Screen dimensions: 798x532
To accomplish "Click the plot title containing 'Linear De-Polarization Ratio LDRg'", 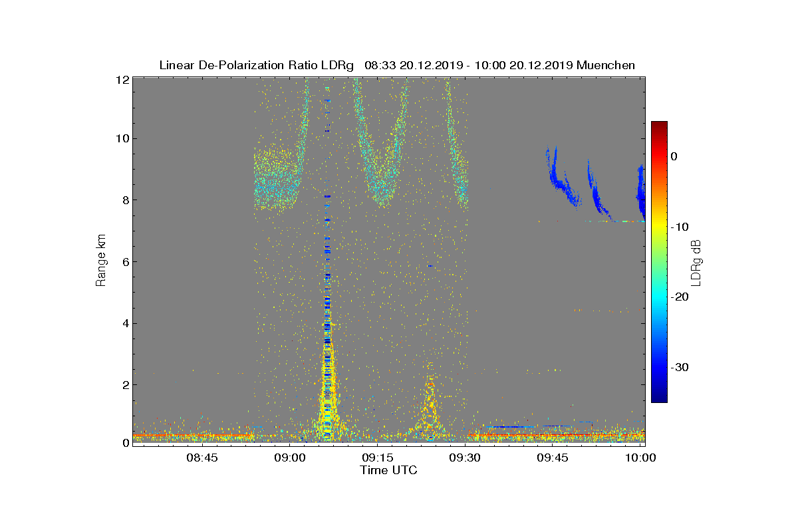I will click(397, 65).
